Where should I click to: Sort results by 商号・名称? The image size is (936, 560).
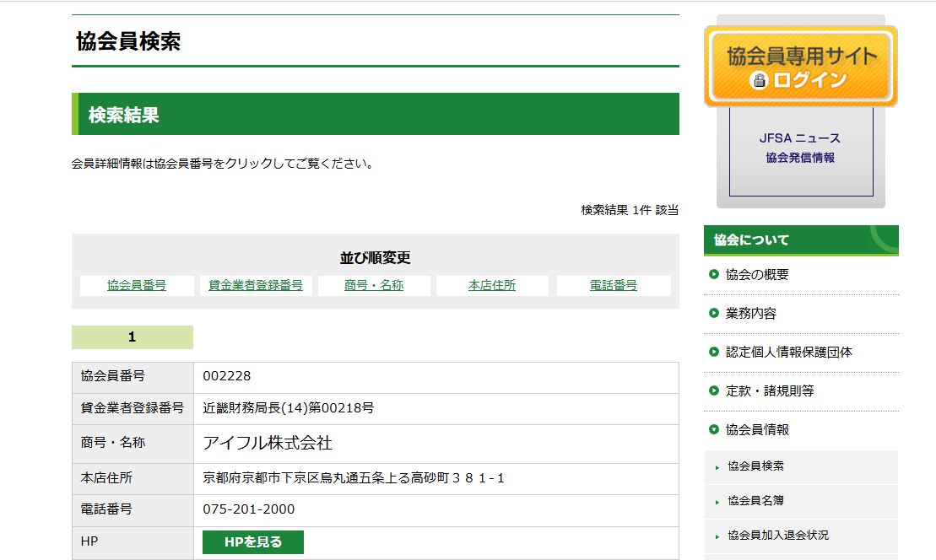[374, 286]
